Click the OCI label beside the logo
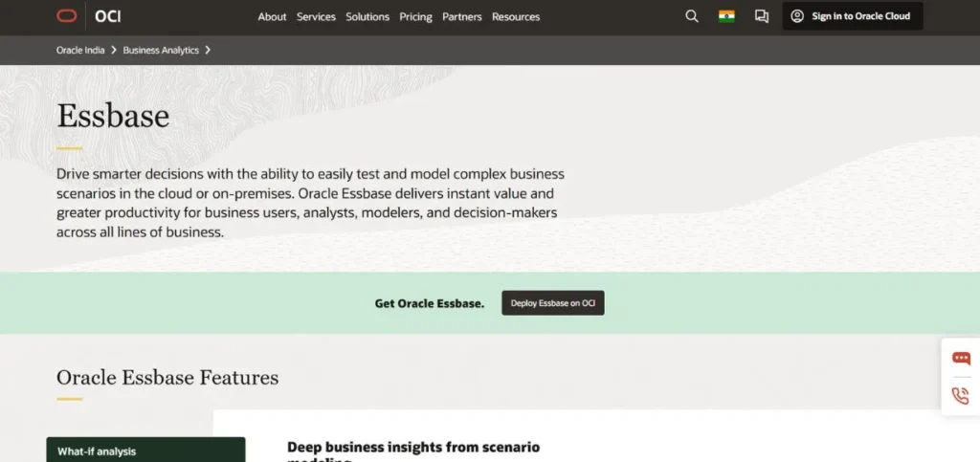The width and height of the screenshot is (980, 462). [x=108, y=16]
